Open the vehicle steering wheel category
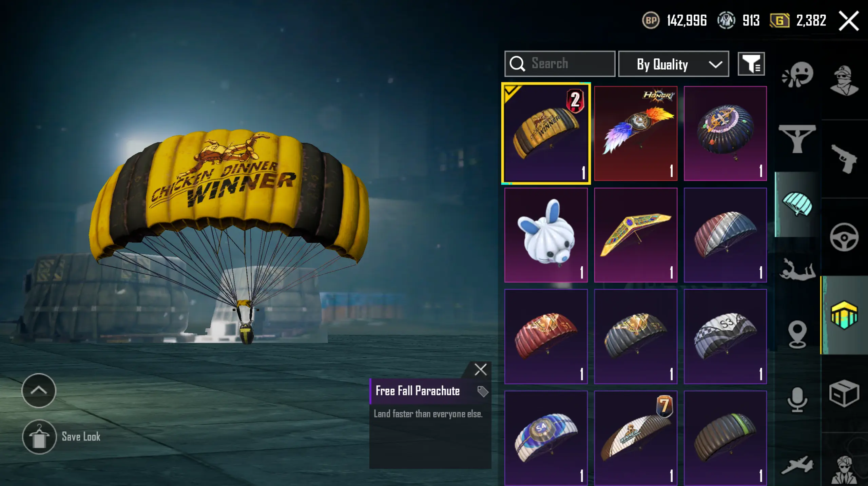 (844, 237)
